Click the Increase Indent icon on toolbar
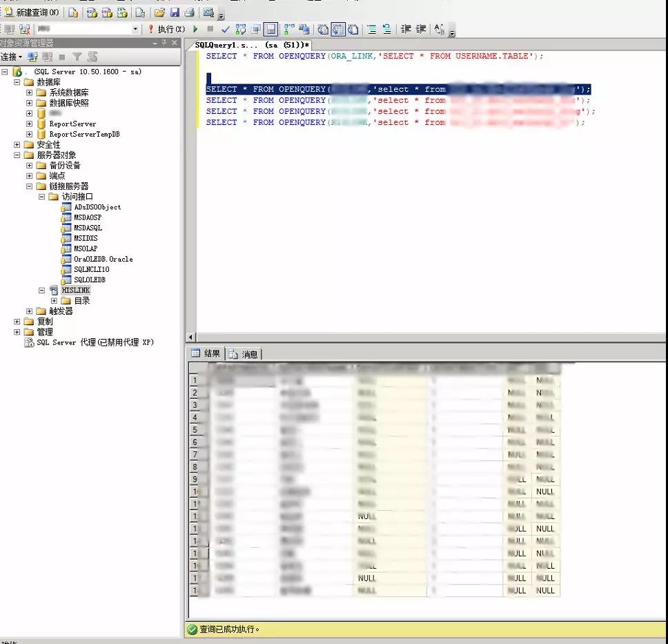 click(x=422, y=28)
